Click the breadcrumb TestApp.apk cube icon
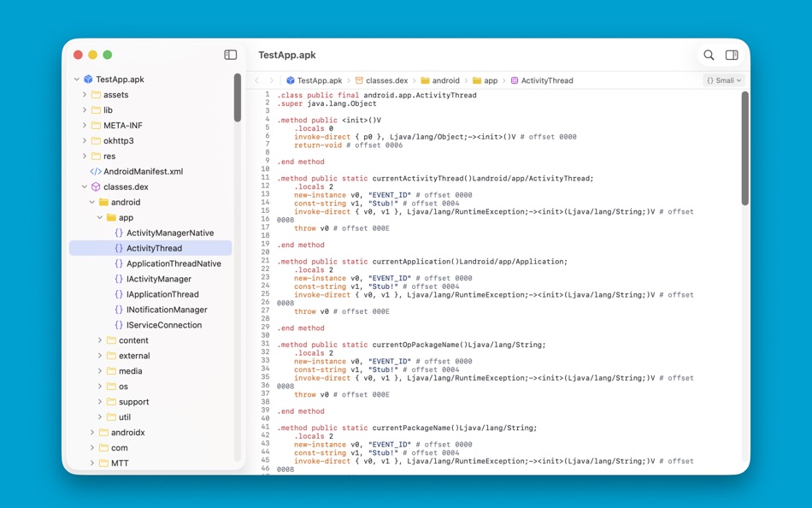This screenshot has height=508, width=812. tap(291, 80)
